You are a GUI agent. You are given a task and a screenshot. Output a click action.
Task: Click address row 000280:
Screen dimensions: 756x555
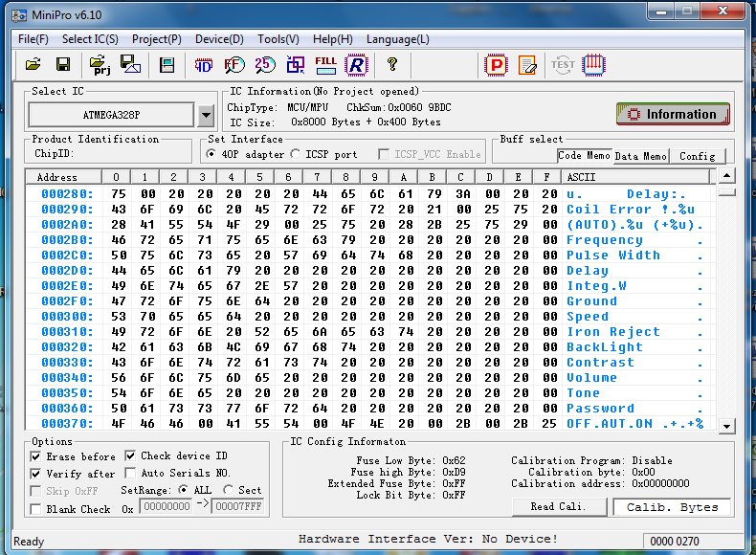click(x=67, y=194)
